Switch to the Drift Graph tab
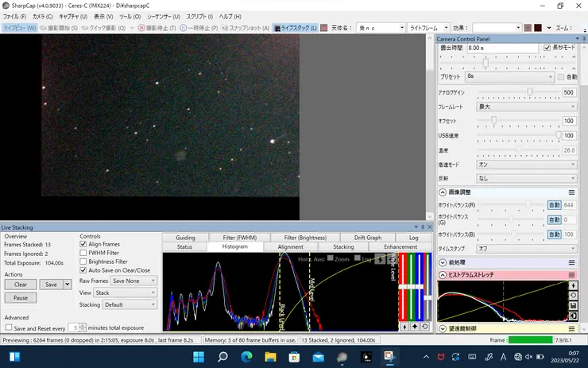This screenshot has width=588, height=368. pos(368,238)
